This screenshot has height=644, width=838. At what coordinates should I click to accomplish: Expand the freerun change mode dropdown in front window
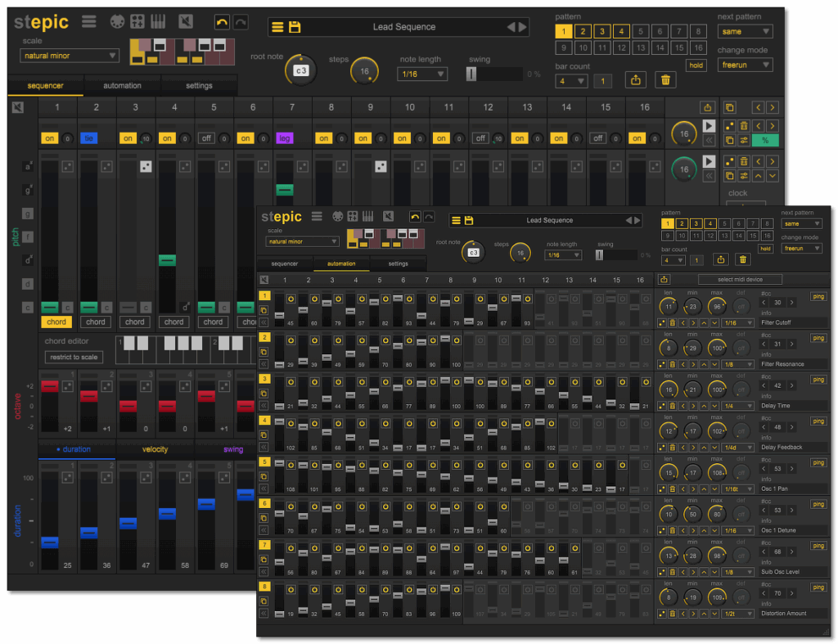[x=801, y=248]
